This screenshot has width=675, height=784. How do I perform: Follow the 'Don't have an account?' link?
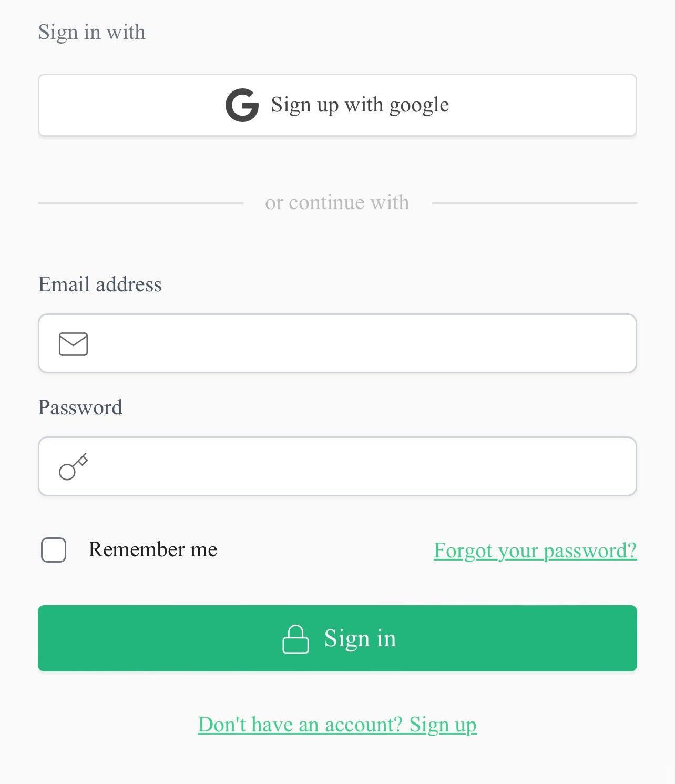click(x=300, y=725)
